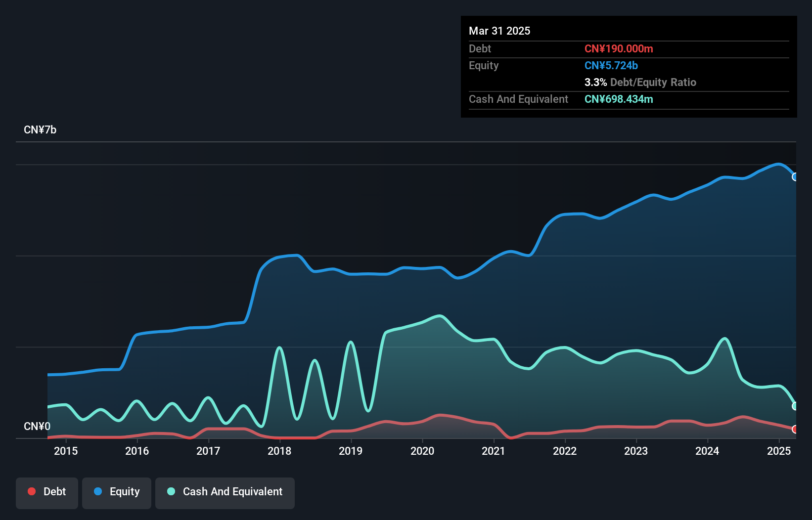Viewport: 812px width, 520px height.
Task: Click the CN¥698.434m cash value
Action: pyautogui.click(x=619, y=99)
